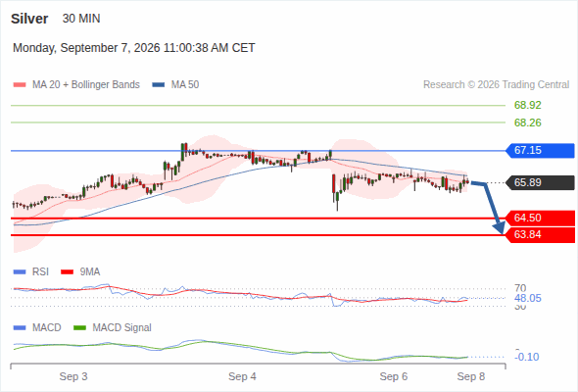The image size is (578, 392).
Task: Click the Silver chart title
Action: click(29, 19)
